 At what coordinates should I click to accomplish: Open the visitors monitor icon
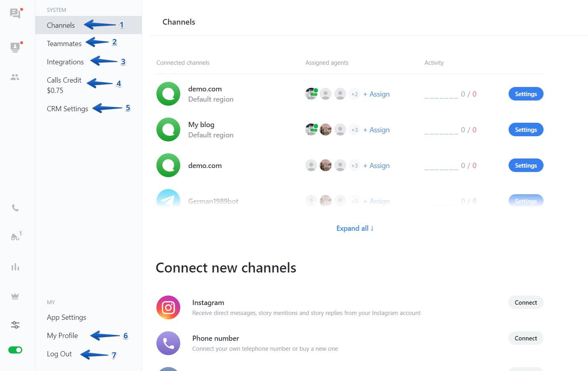[15, 47]
